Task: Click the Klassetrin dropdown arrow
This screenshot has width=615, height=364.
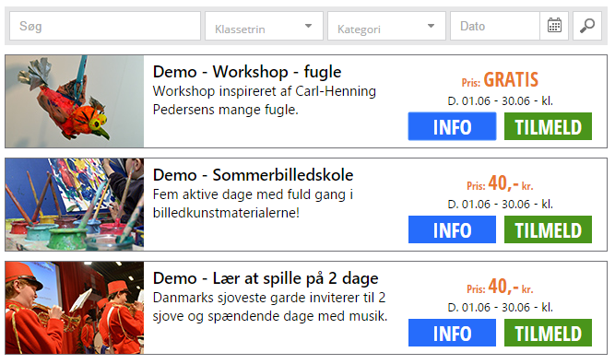Action: pyautogui.click(x=308, y=26)
